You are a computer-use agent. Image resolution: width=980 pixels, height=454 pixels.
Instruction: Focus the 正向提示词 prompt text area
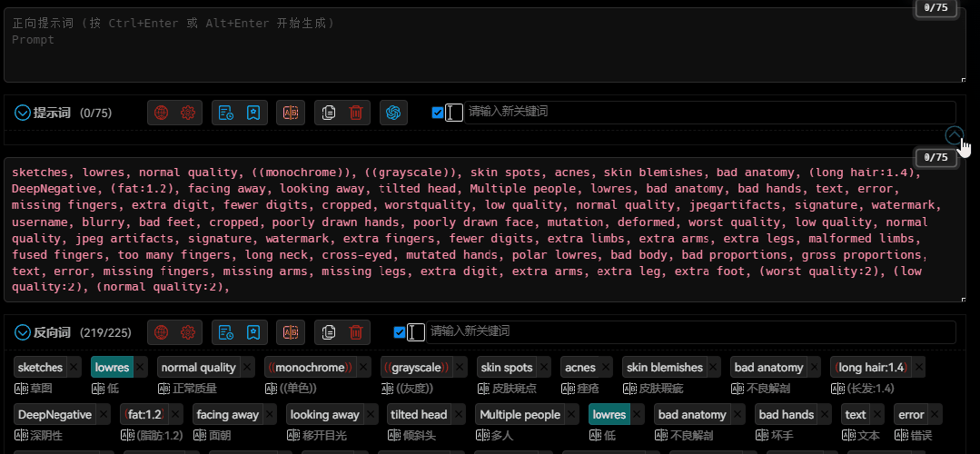485,44
